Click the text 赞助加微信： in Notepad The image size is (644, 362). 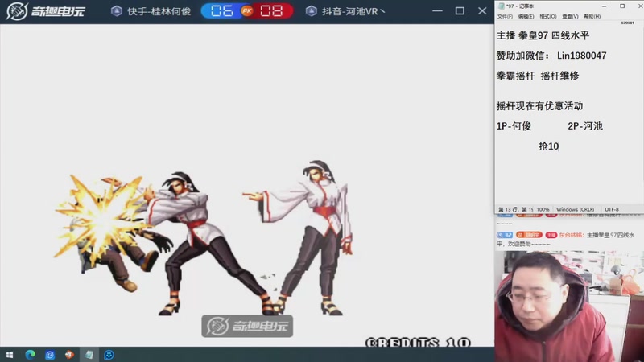point(522,56)
